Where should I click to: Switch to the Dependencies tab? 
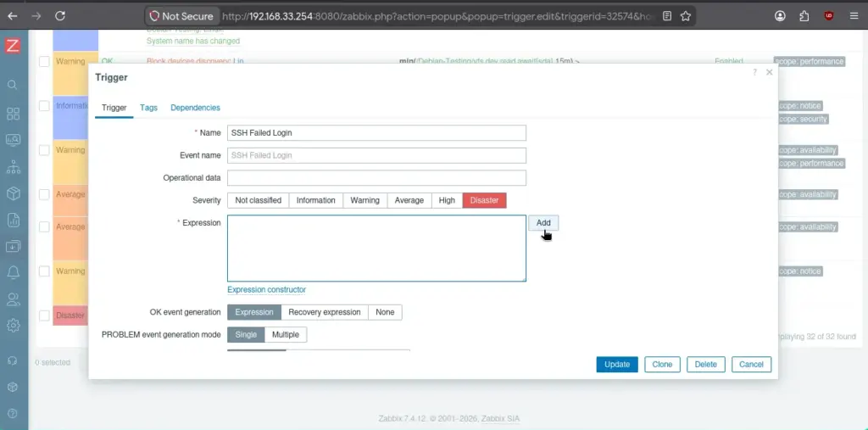pyautogui.click(x=195, y=108)
